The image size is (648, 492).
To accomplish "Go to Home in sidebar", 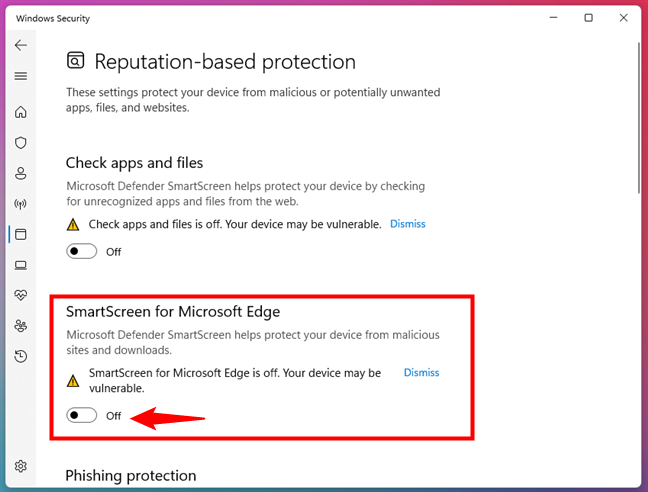I will pyautogui.click(x=20, y=112).
